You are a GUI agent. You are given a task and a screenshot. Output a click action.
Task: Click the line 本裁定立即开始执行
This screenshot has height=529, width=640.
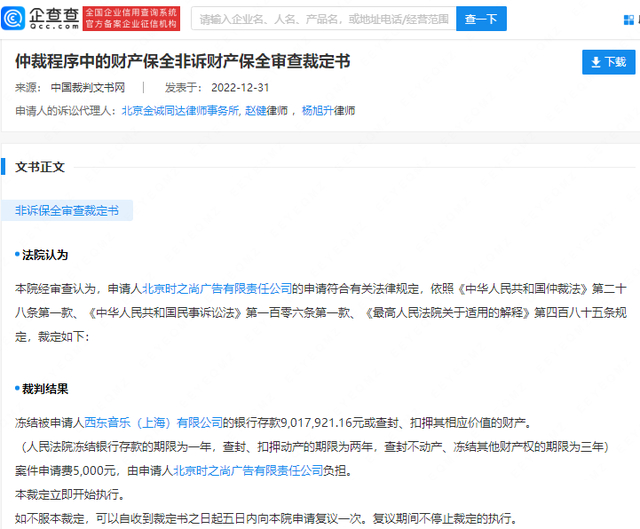point(70,495)
